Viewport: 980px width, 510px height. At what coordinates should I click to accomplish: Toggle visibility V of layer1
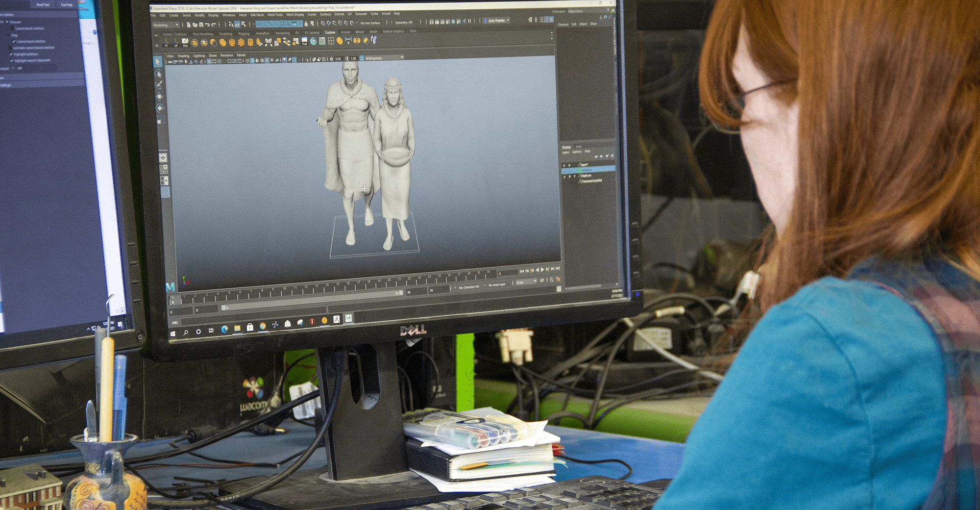(x=564, y=166)
